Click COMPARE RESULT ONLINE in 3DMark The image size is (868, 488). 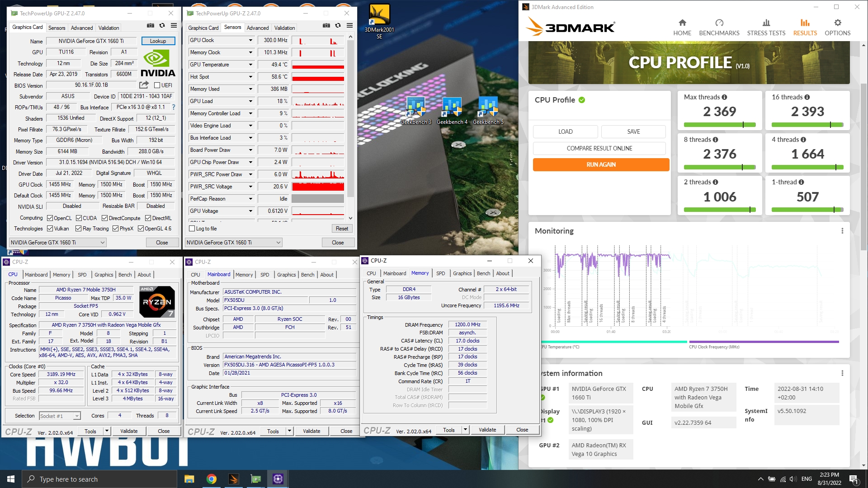coord(599,148)
